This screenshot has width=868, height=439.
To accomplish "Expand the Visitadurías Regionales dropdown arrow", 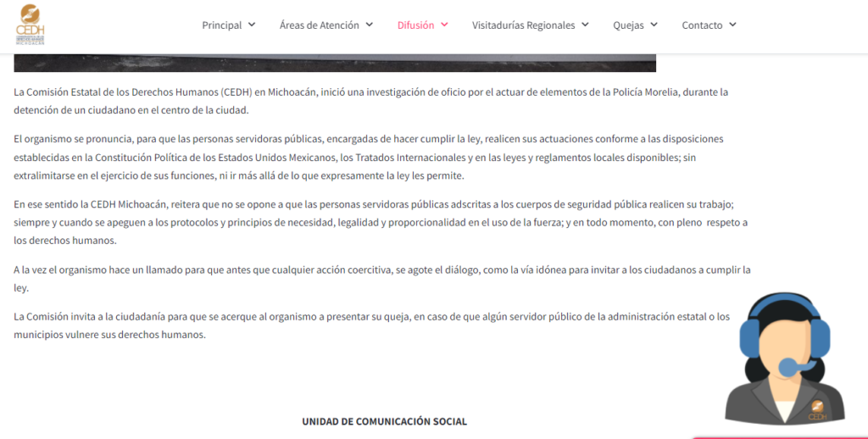I will coord(585,25).
